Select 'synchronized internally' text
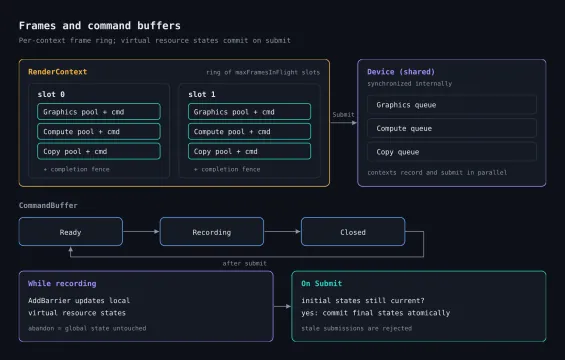Viewport: 565px width, 360px height. (x=410, y=84)
